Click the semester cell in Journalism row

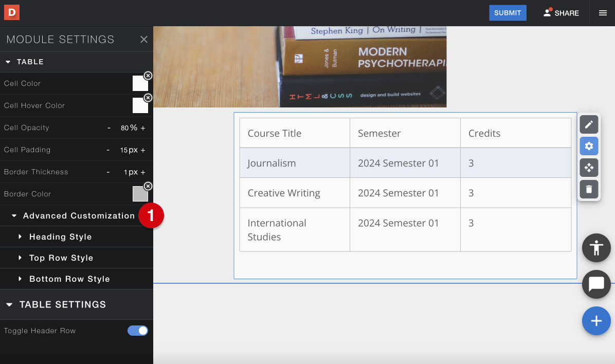405,163
